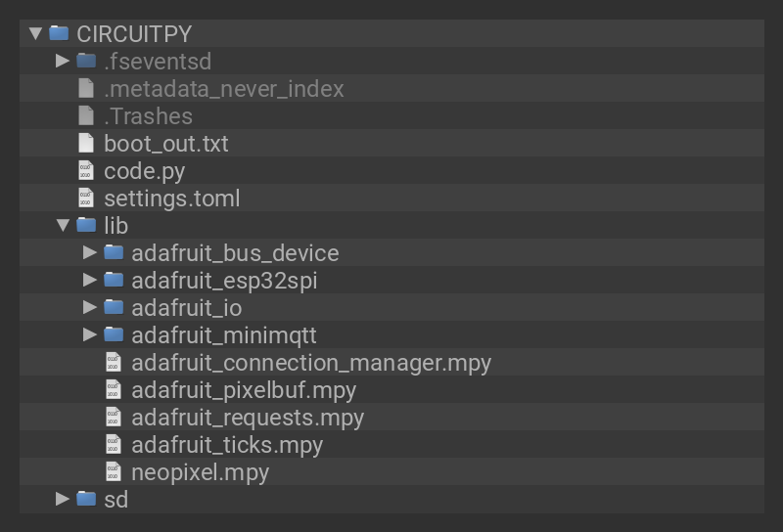Expand the sd folder

[x=63, y=499]
